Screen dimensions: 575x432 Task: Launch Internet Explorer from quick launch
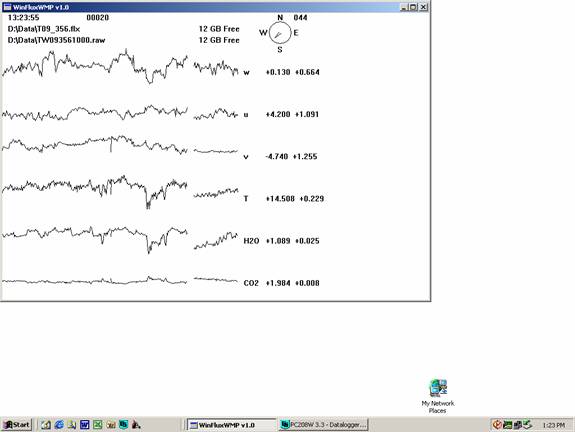tap(59, 425)
